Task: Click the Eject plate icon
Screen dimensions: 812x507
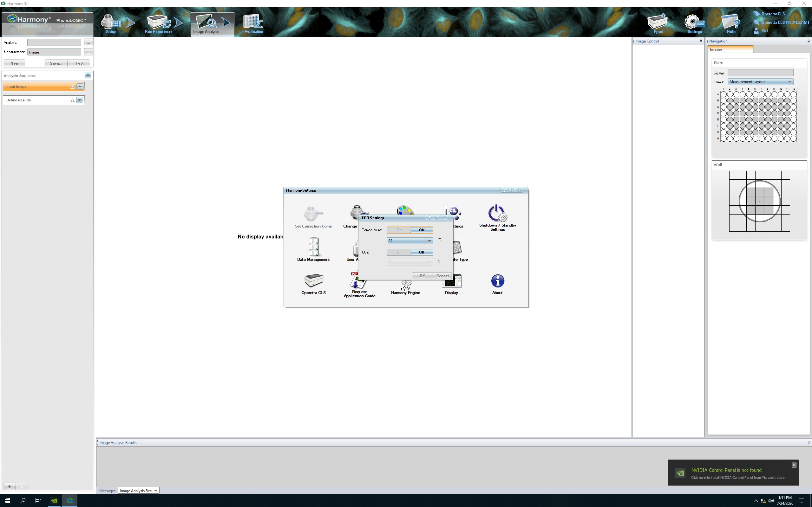Action: [658, 23]
